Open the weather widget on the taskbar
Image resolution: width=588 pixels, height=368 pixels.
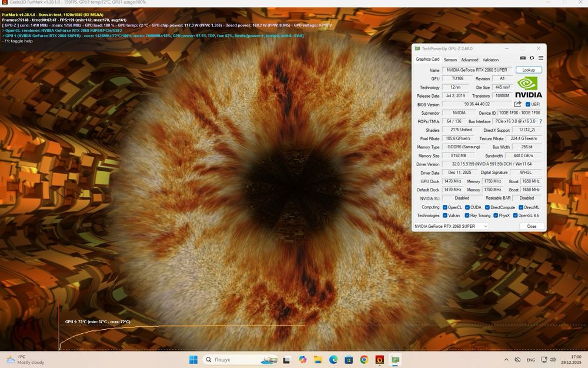tap(25, 360)
